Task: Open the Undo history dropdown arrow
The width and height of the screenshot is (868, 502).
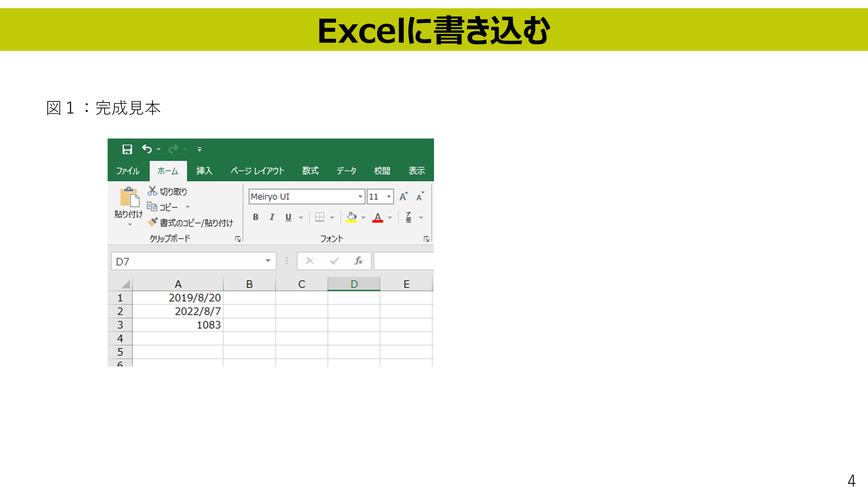Action: pyautogui.click(x=159, y=149)
